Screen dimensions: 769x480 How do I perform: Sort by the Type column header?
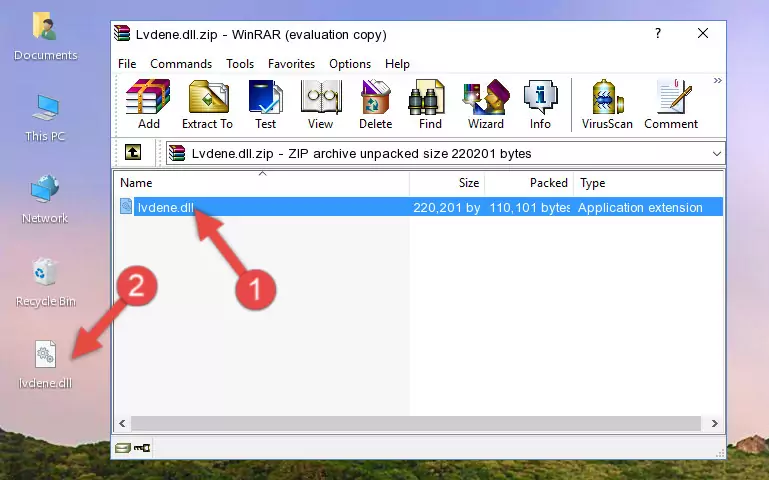click(x=648, y=183)
